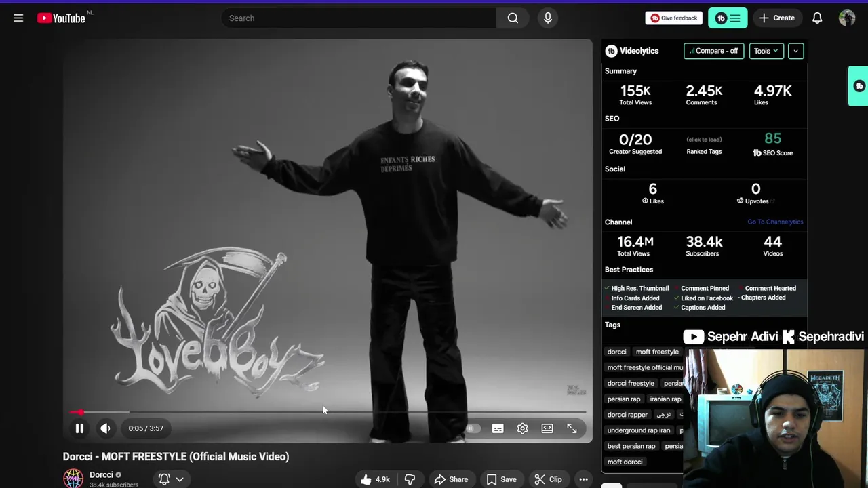Click the Create button
Viewport: 868px width, 488px height.
[777, 18]
